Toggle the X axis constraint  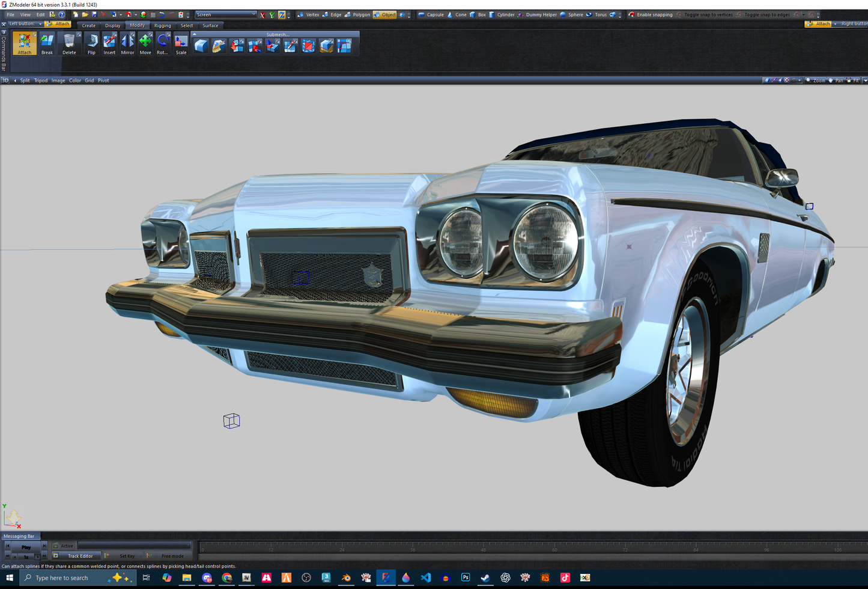tap(263, 14)
